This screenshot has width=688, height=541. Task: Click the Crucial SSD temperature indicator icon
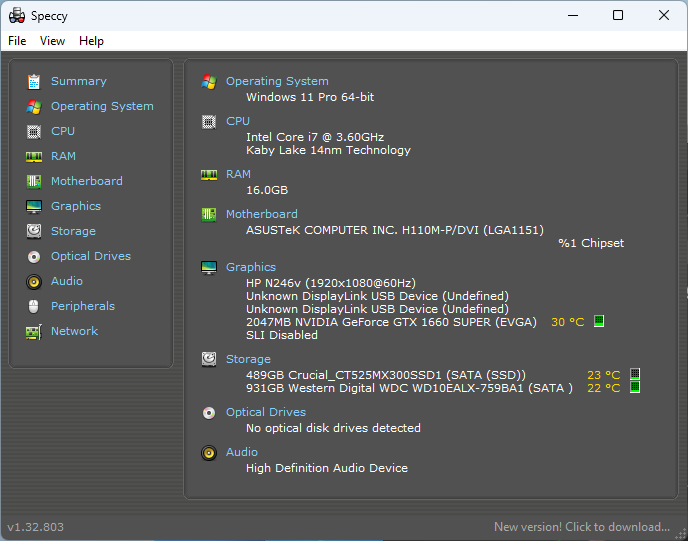[634, 374]
